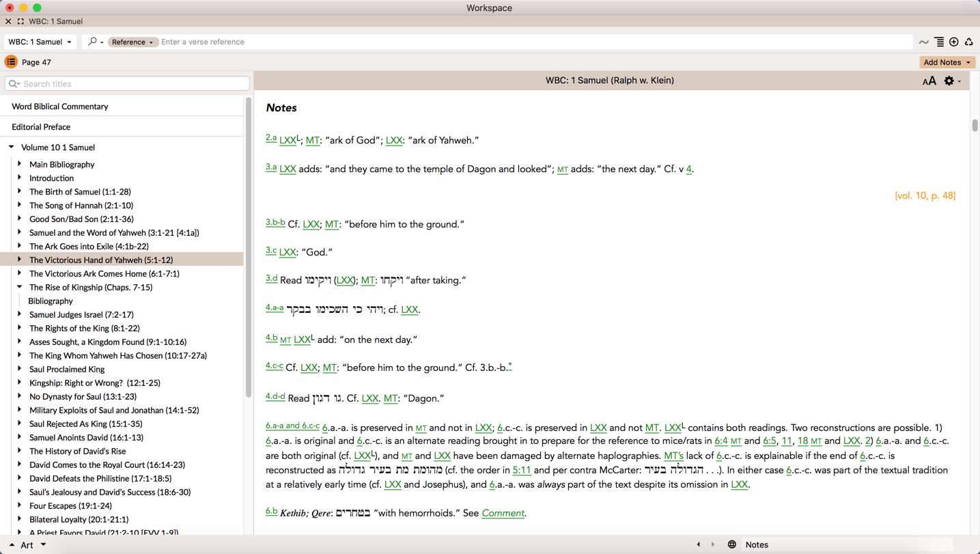Open the Reference search type dropdown
Viewport: 980px width, 554px height.
coord(132,42)
